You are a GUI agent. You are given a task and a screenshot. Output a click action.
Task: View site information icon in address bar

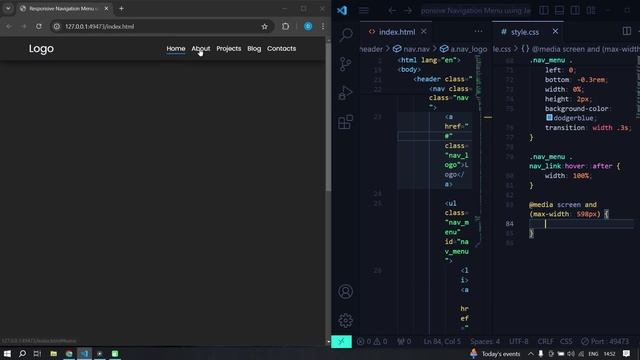pyautogui.click(x=57, y=27)
